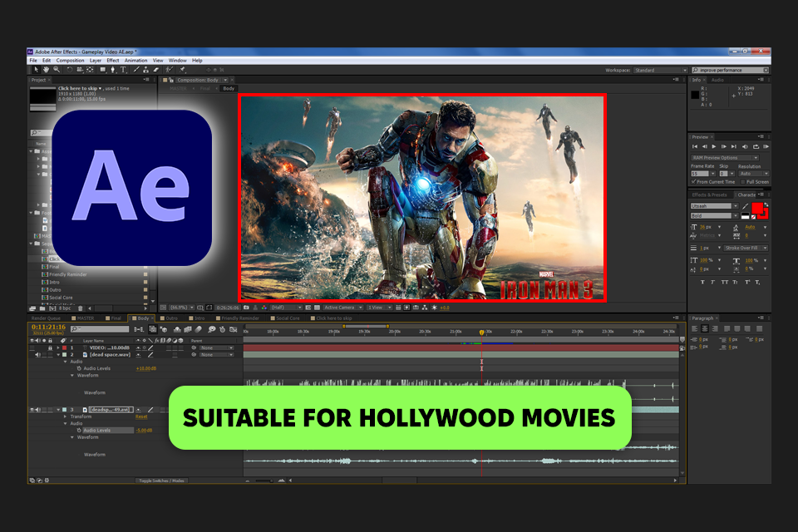
Task: Open the RAM Preview Options dropdown
Action: 725,158
